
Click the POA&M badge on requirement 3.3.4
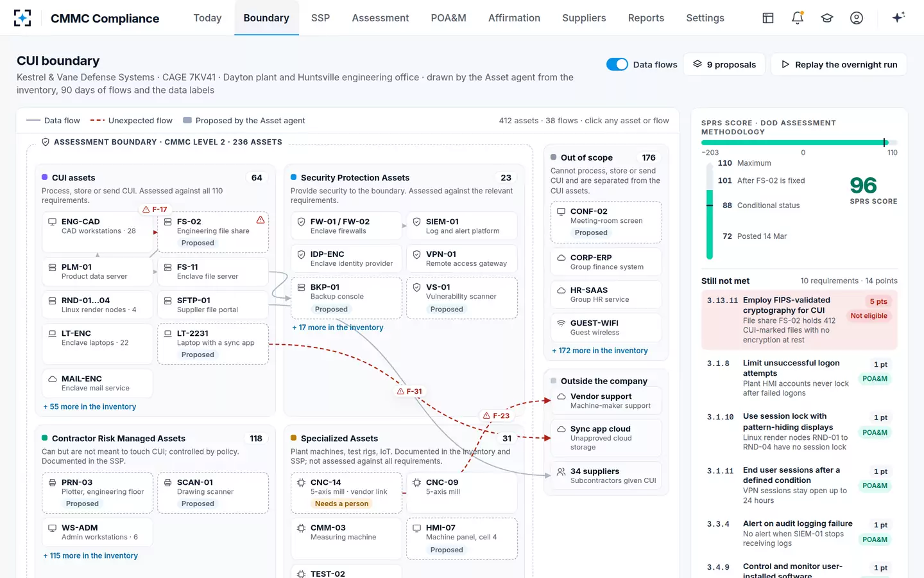coord(875,539)
